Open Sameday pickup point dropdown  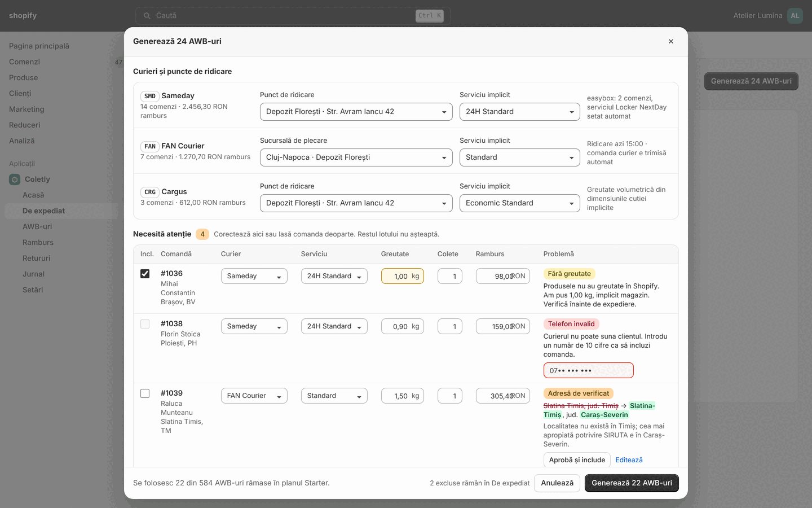356,112
